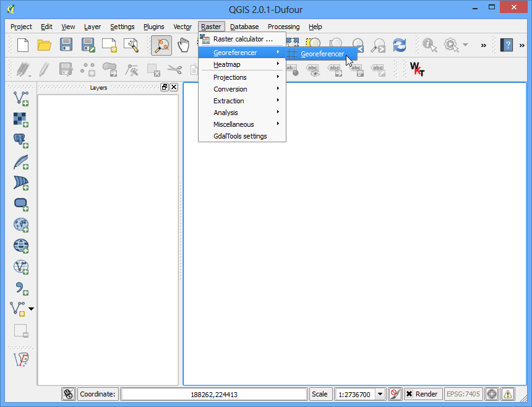Click the Zoom Next magnifier icon

point(378,45)
